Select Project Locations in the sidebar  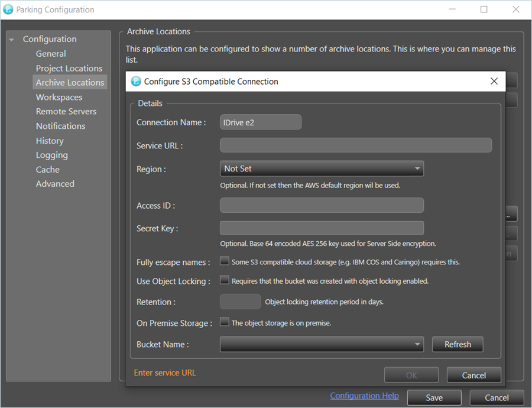(69, 68)
